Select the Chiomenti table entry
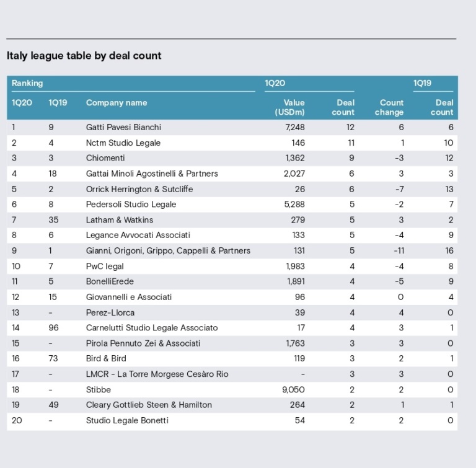 tap(105, 158)
